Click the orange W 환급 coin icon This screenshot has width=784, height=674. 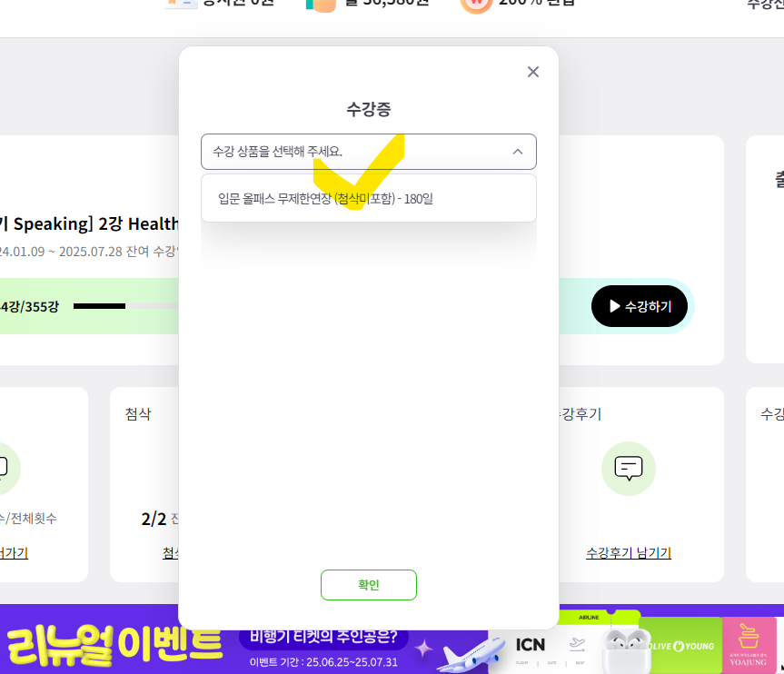(x=476, y=5)
